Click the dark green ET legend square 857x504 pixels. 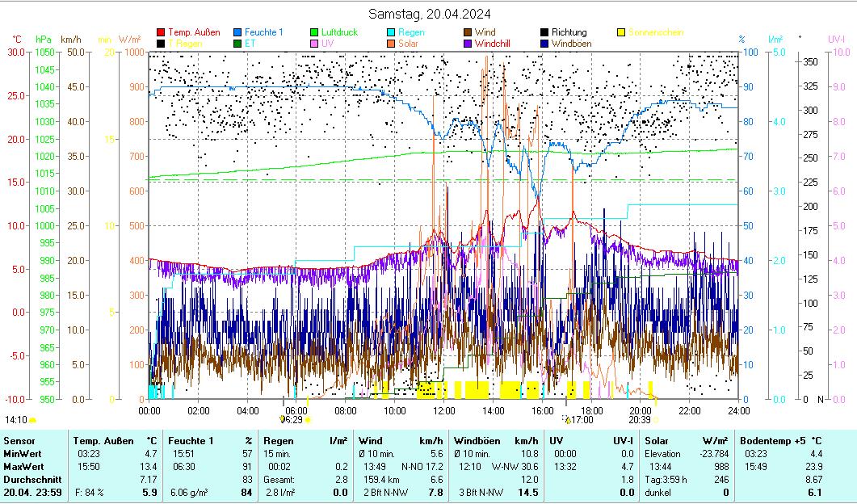click(x=238, y=44)
